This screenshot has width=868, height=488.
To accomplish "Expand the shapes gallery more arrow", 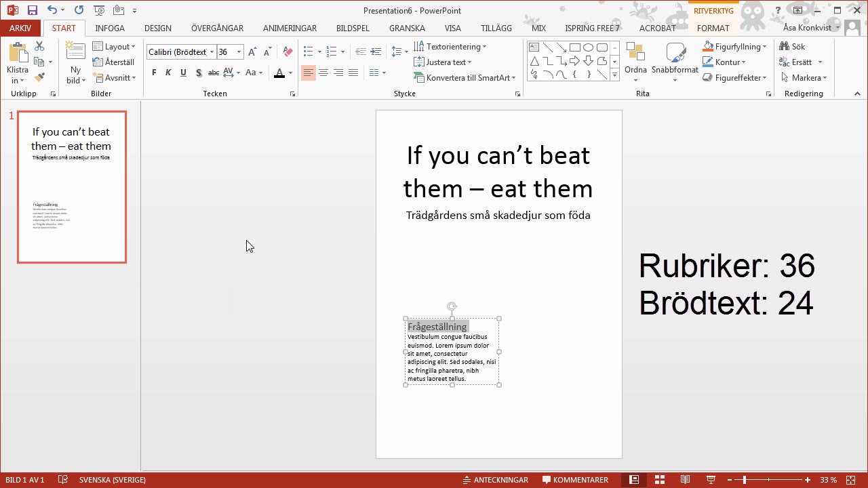I will pos(614,75).
